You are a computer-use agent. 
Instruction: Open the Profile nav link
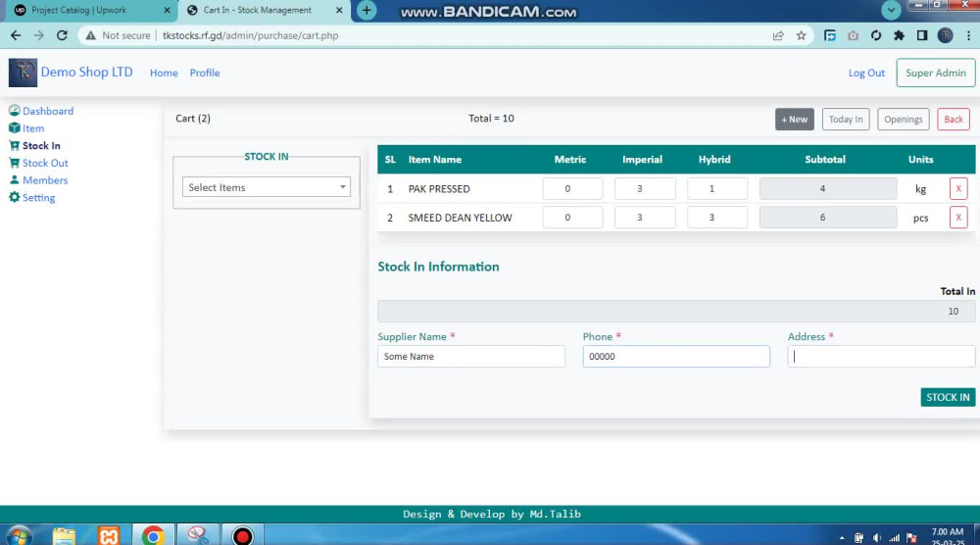coord(205,73)
